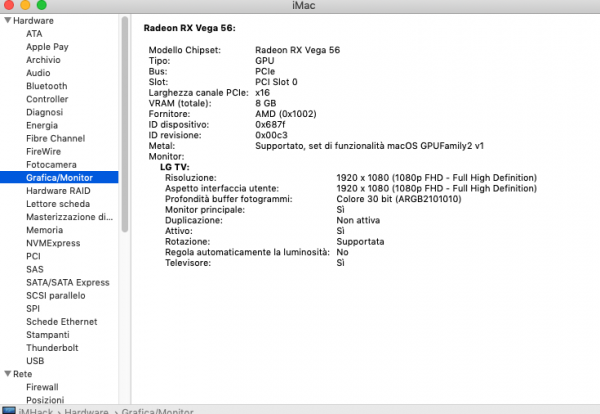Click the Rotazione value Supportata
The image size is (600, 414).
pyautogui.click(x=360, y=242)
